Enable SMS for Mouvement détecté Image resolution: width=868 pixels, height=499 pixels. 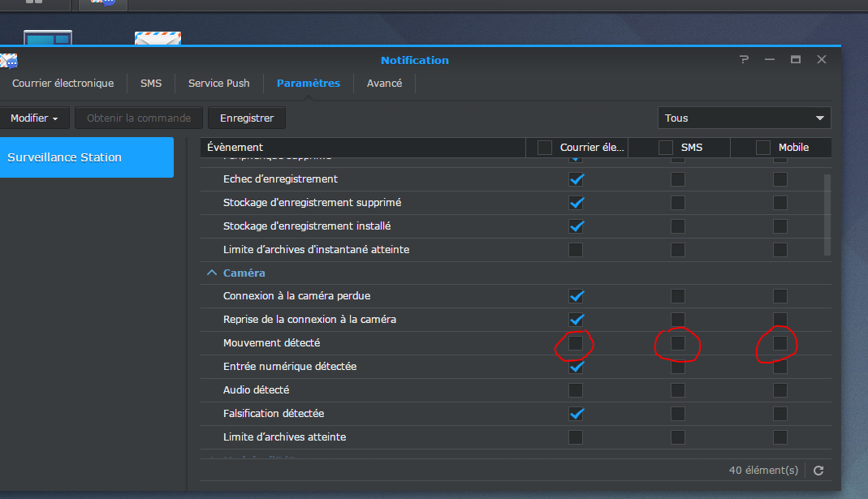coord(678,343)
